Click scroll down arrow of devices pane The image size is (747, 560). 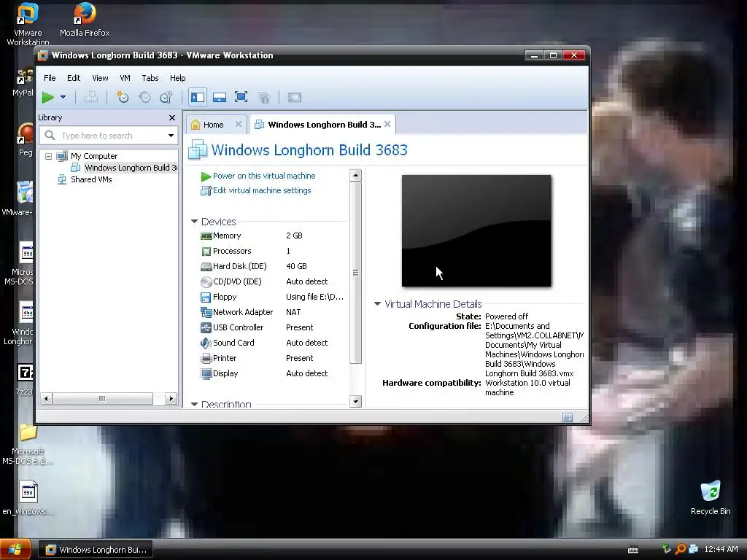355,402
